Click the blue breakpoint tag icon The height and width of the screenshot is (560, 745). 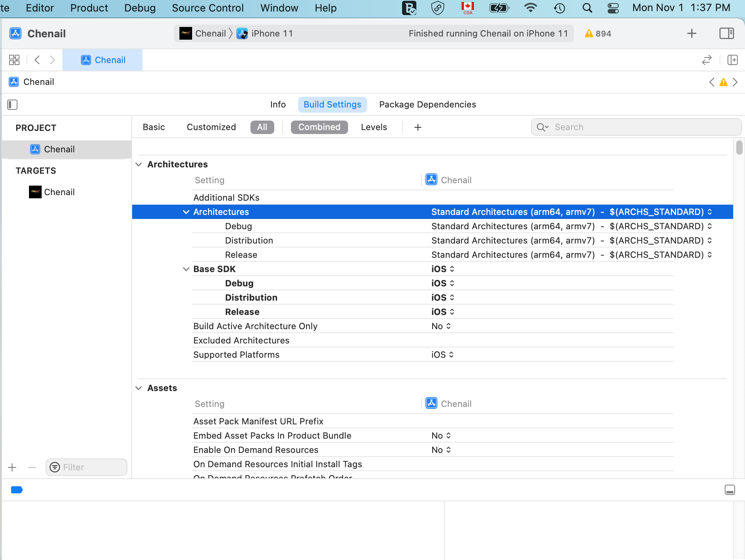click(x=17, y=490)
